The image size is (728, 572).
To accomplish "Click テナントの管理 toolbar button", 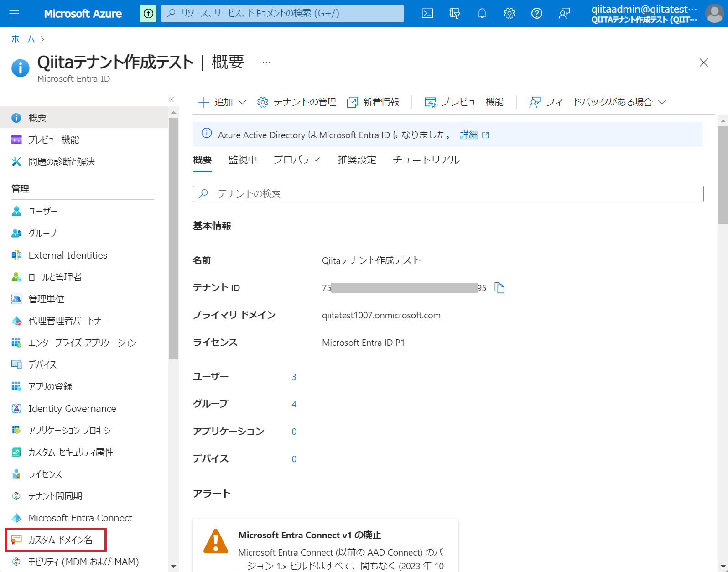I will [297, 102].
